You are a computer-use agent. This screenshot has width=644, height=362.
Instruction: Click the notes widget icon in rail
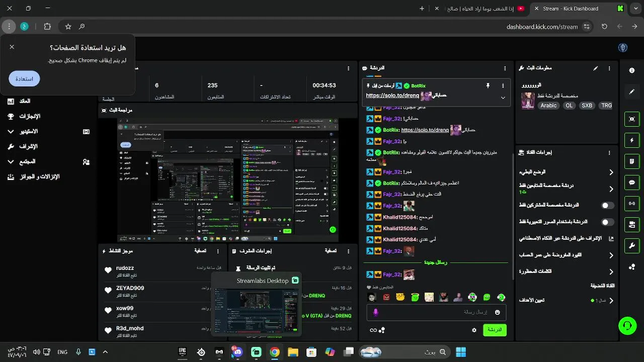pyautogui.click(x=632, y=161)
